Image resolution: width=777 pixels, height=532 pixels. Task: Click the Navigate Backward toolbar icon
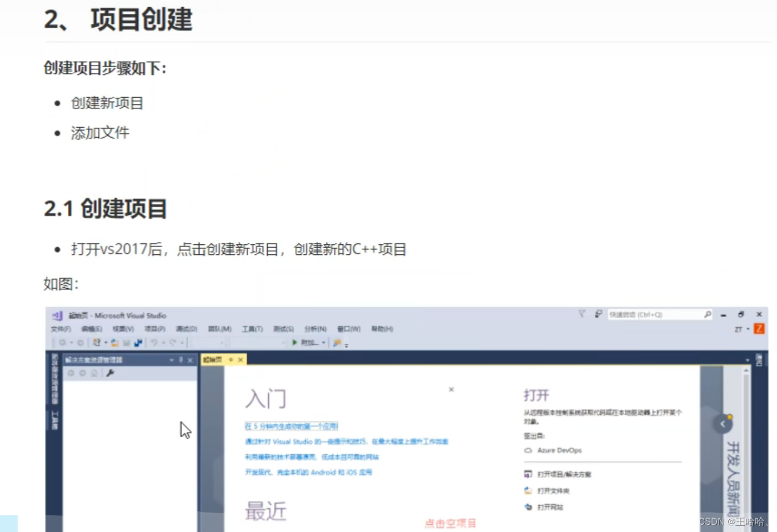point(62,343)
